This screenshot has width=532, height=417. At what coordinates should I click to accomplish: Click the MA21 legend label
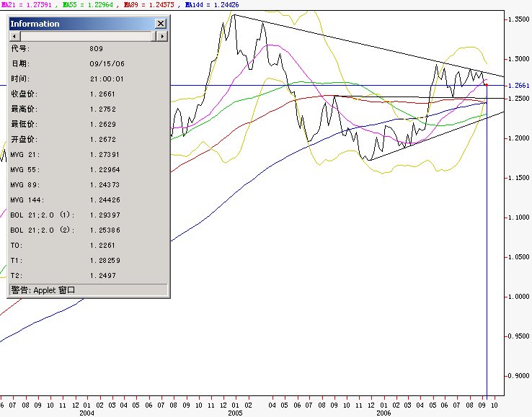[26, 5]
